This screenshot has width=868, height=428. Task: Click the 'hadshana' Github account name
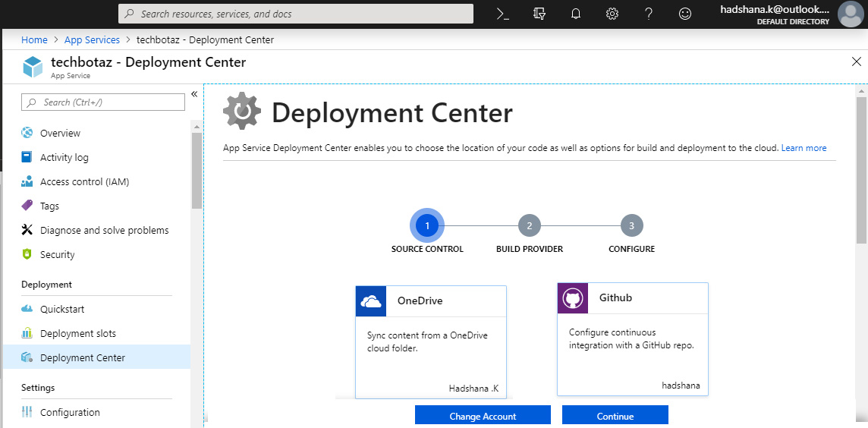point(681,386)
